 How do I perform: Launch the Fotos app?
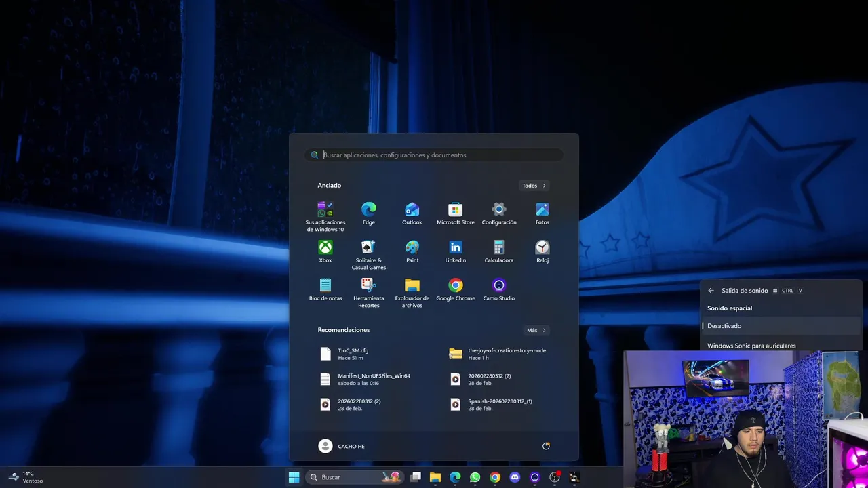[x=542, y=214]
